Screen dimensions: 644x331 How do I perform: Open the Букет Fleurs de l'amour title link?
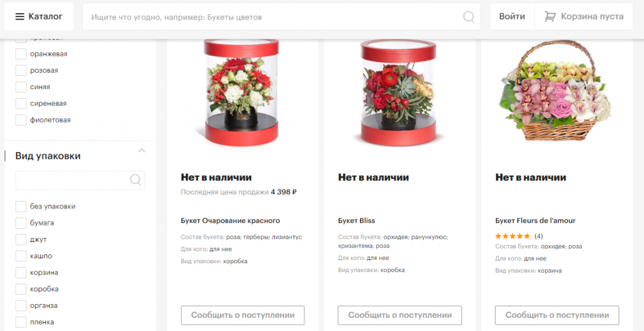point(535,220)
